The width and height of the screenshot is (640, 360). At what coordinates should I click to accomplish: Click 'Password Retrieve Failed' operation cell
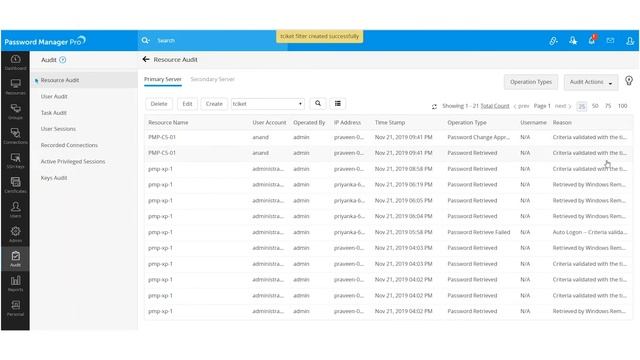tap(479, 232)
